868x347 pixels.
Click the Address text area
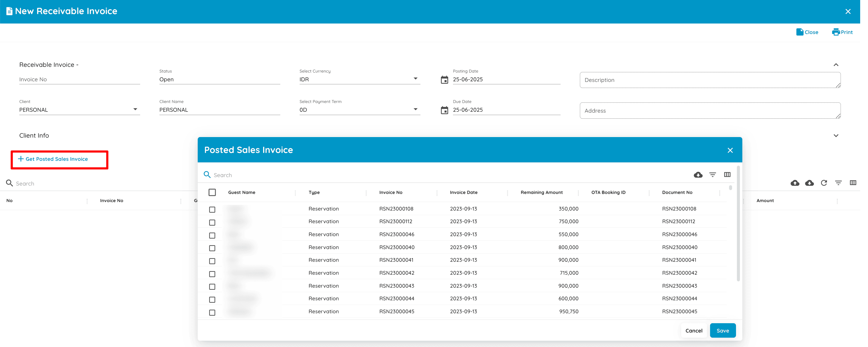tap(710, 111)
